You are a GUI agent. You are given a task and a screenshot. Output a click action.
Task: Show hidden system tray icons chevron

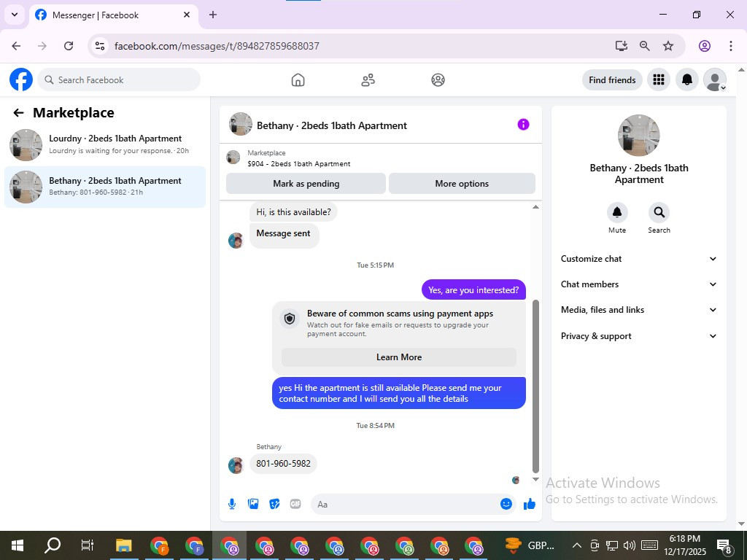(x=576, y=545)
